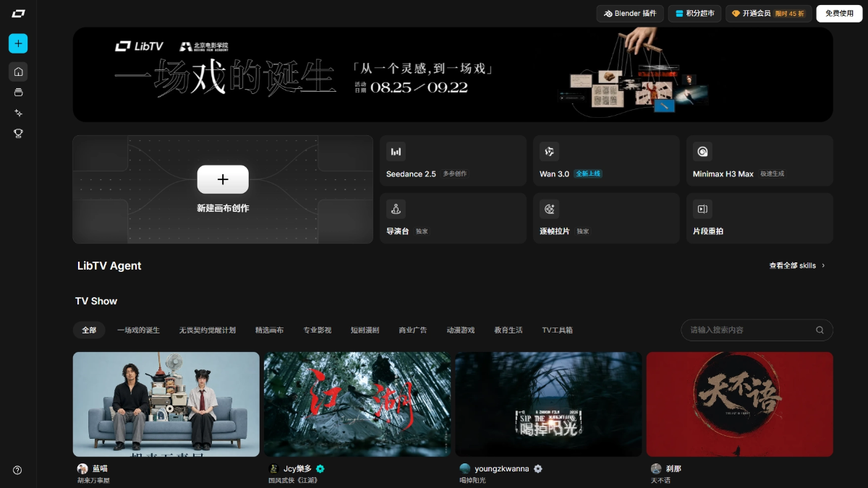Viewport: 868px width, 488px height.
Task: Click the cyan plus button in sidebar
Action: tap(18, 43)
